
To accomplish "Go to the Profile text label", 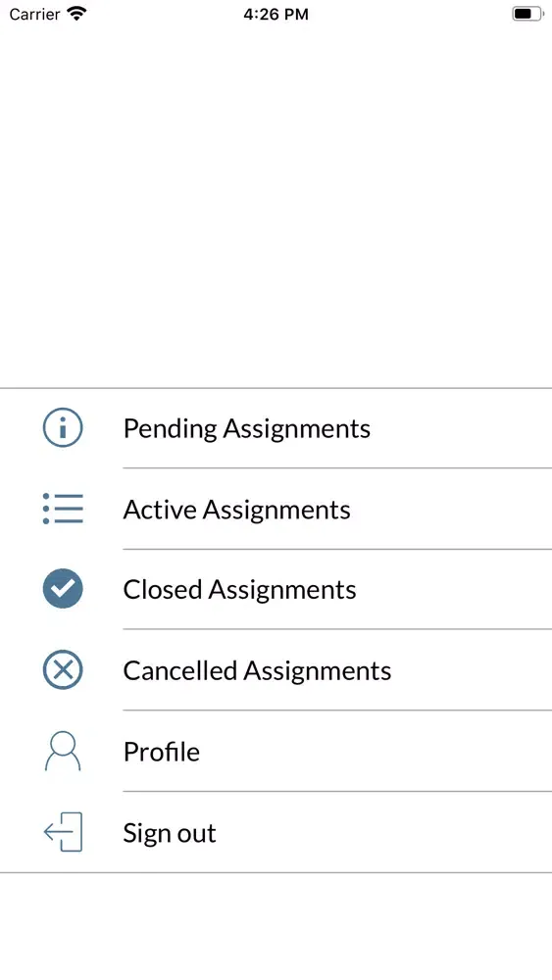I will (x=162, y=752).
